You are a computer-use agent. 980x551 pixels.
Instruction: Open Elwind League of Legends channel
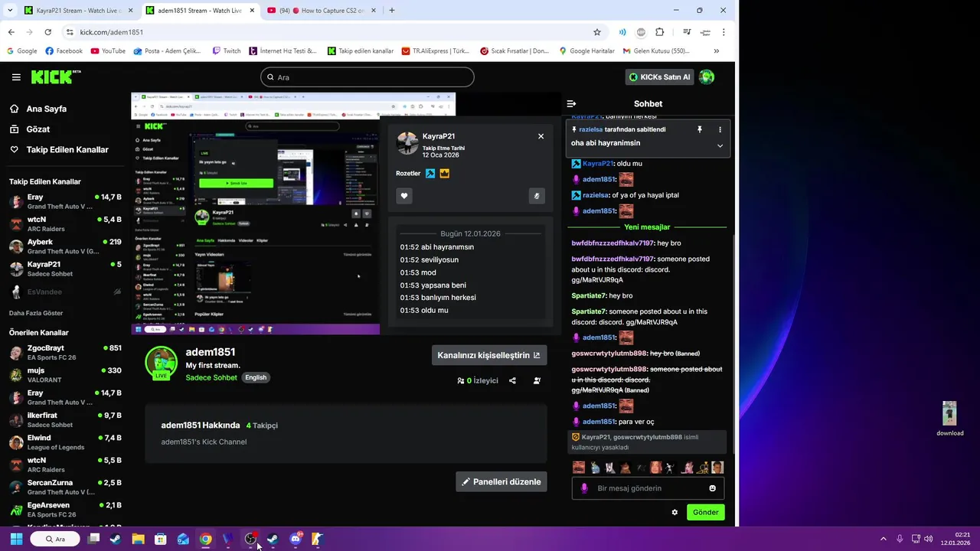coord(65,442)
